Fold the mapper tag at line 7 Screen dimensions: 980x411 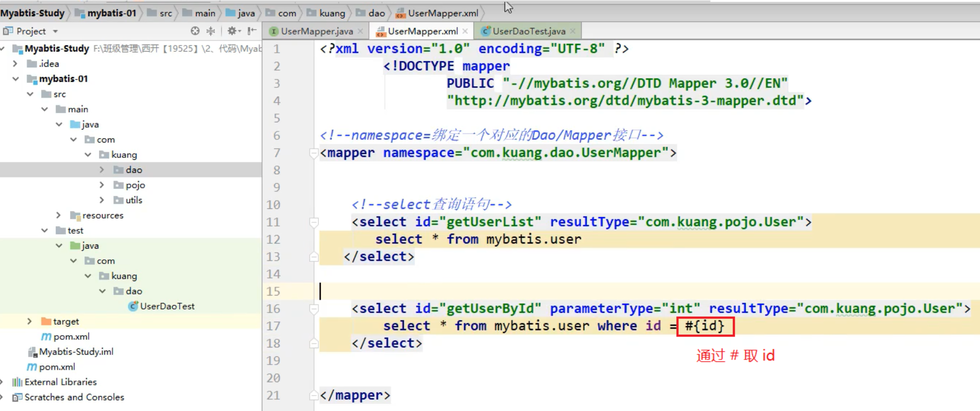313,153
